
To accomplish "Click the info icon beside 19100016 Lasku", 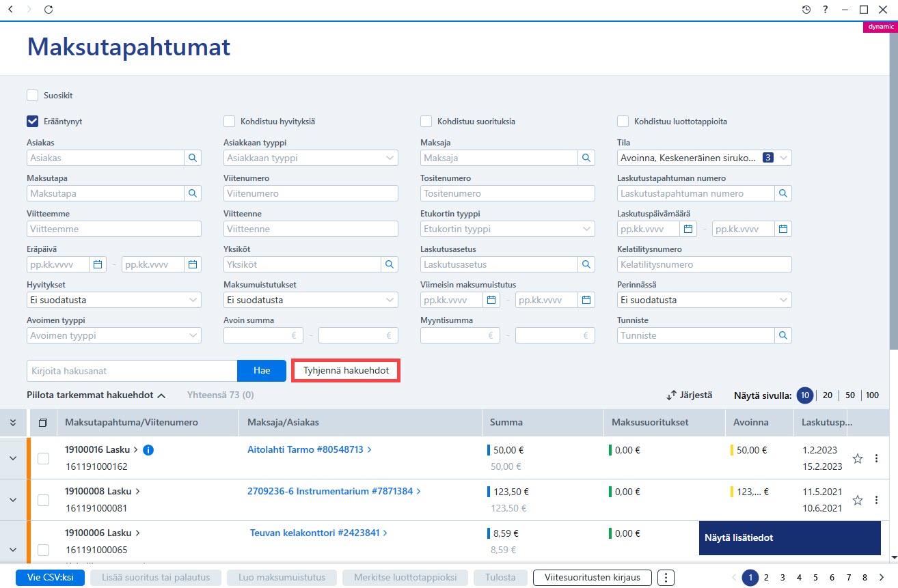I will 149,450.
